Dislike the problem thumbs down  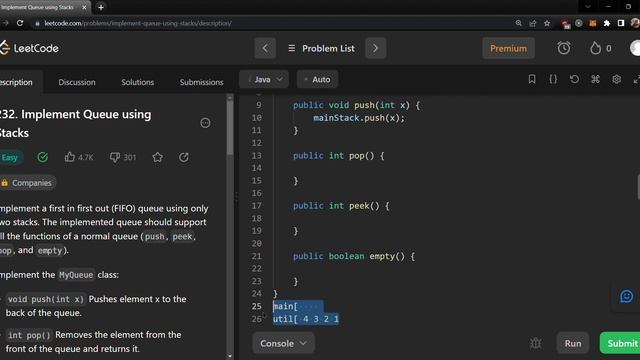[115, 157]
